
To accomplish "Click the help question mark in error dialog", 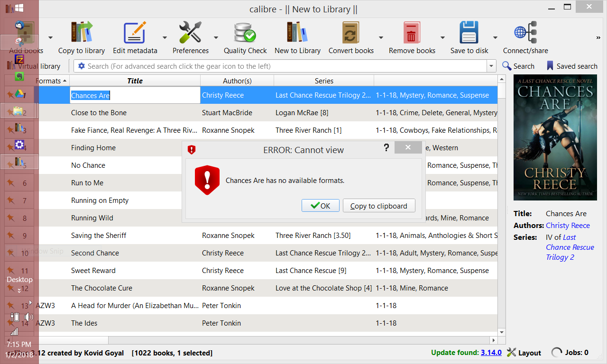I will (x=386, y=148).
